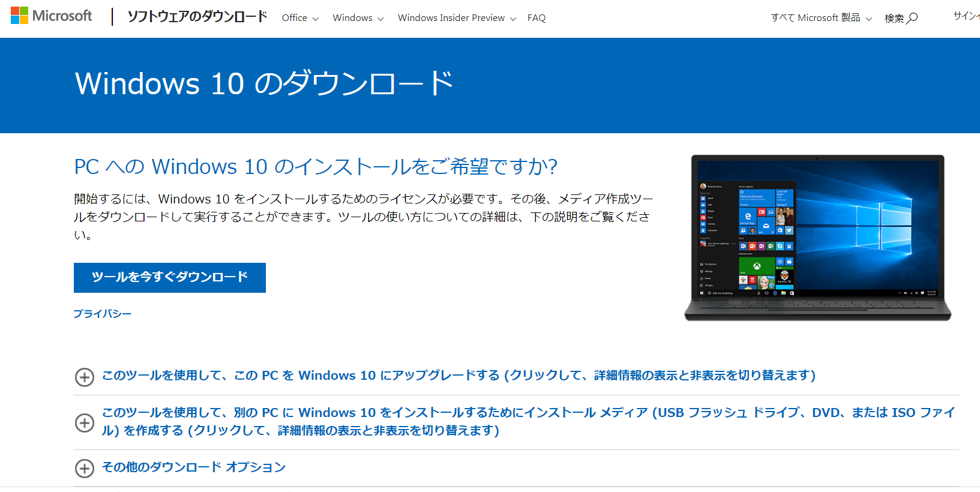Expand plus icon for その他のダウンロード オプション

[85, 468]
